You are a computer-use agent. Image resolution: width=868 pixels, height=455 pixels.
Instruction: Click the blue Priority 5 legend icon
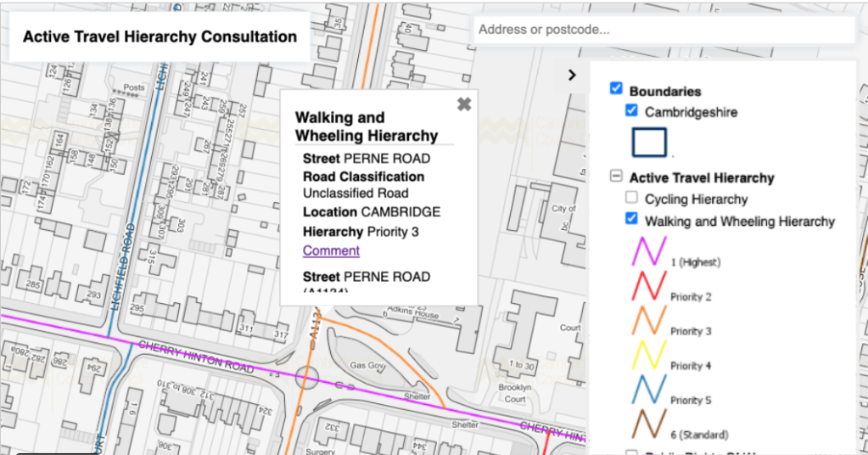[648, 390]
